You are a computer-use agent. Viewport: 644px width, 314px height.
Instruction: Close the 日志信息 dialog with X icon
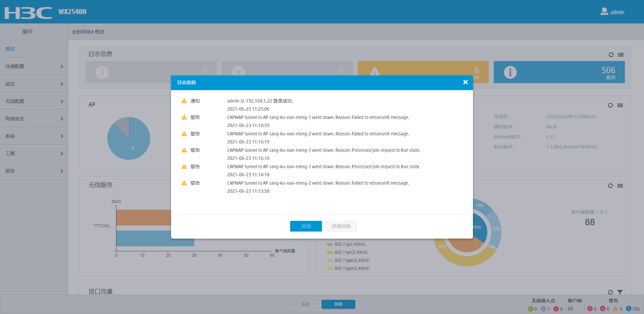pyautogui.click(x=465, y=82)
